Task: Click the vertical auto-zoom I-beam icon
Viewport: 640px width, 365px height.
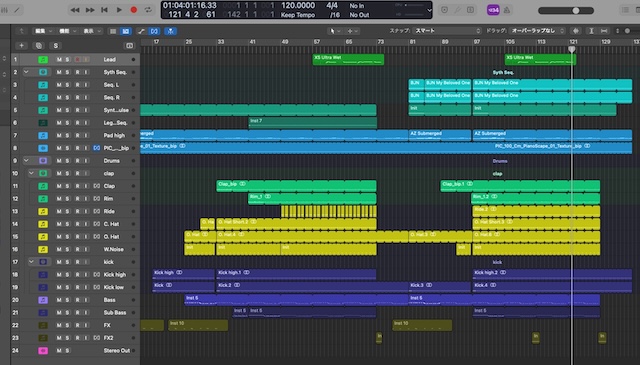Action: pyautogui.click(x=591, y=31)
